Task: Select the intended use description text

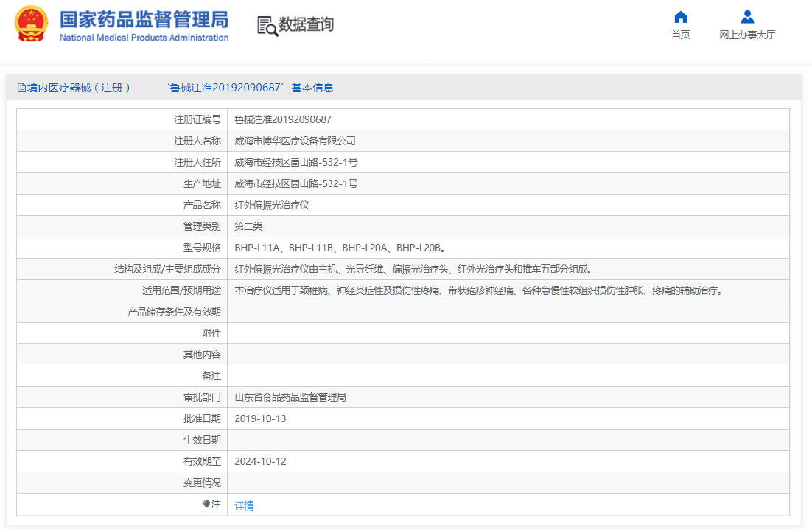Action: coord(479,290)
